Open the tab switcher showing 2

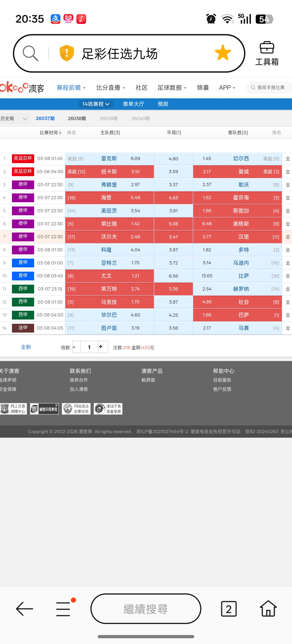click(x=228, y=609)
